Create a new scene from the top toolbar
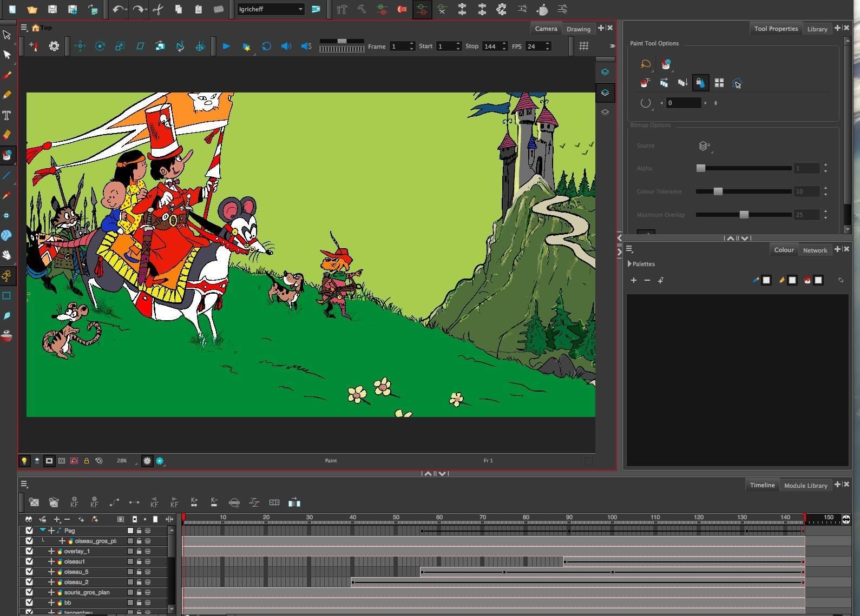The height and width of the screenshot is (616, 860). pos(12,9)
